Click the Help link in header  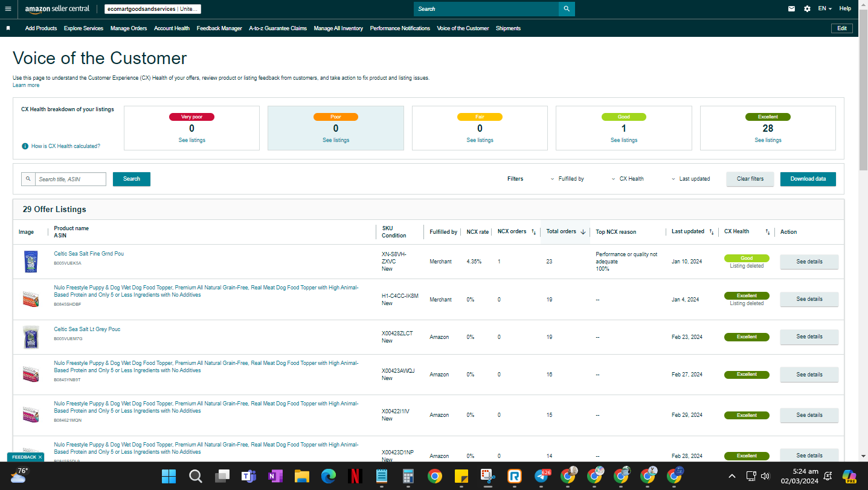[x=845, y=9]
